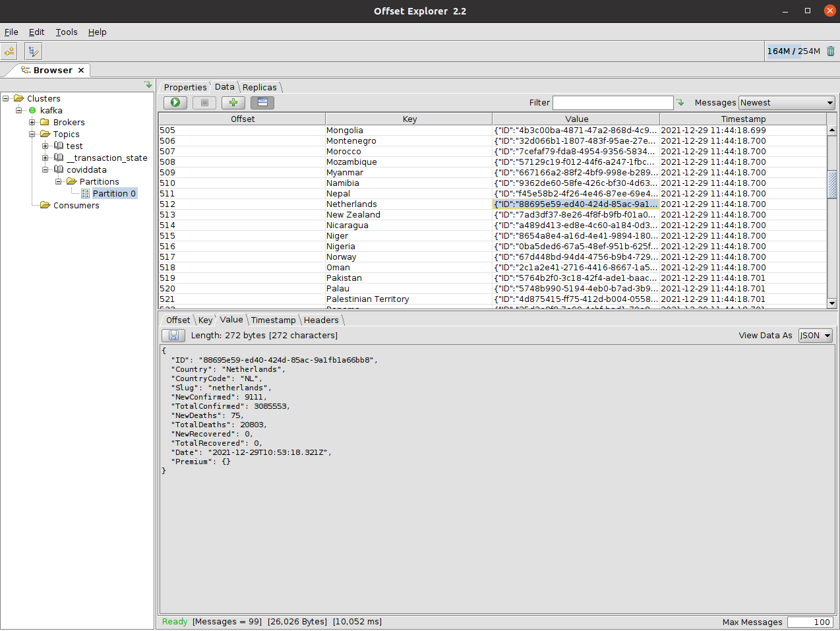
Task: Click the green play button to retrieve messages
Action: (175, 103)
